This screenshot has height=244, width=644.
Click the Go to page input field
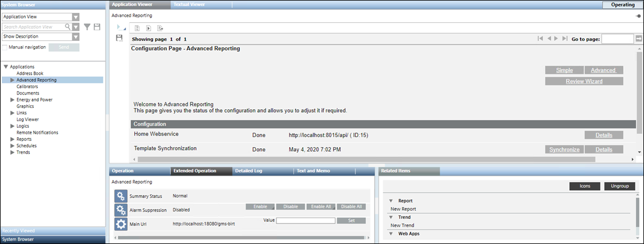617,39
